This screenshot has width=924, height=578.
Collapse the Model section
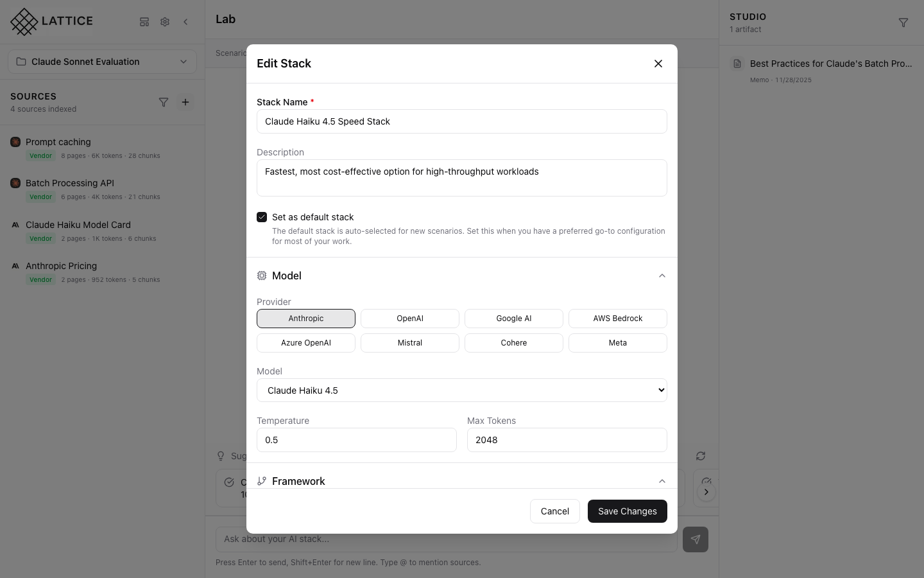[662, 276]
